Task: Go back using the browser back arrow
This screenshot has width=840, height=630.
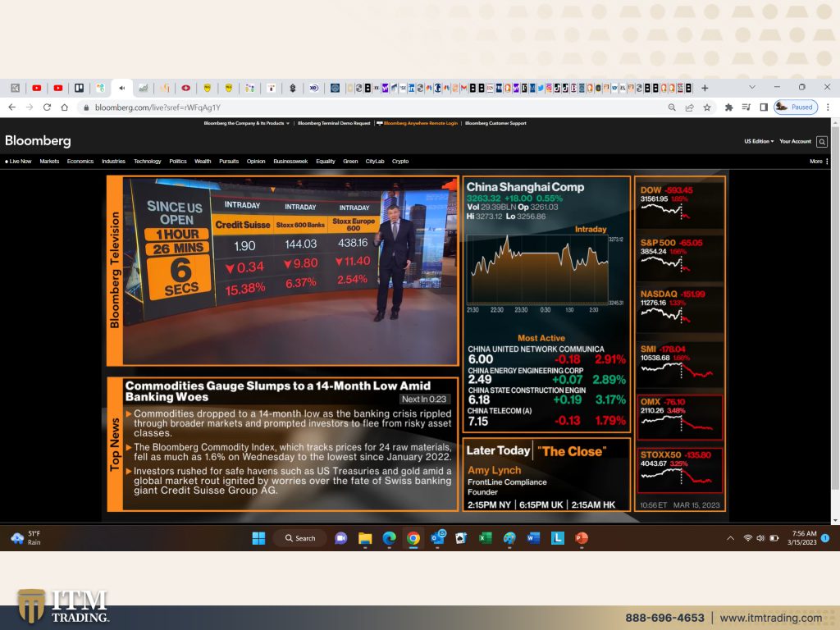Action: 11,107
